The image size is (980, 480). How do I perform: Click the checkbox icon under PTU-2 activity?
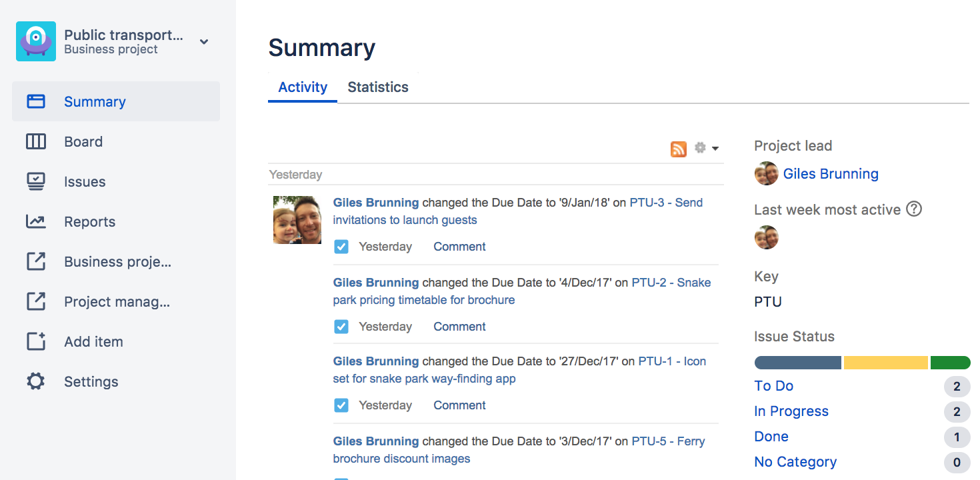tap(341, 327)
